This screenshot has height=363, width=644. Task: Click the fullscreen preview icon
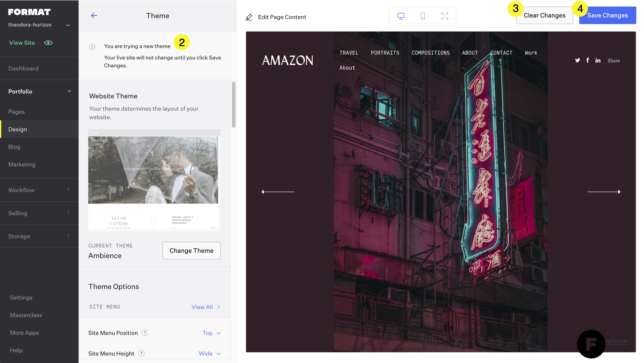(445, 16)
